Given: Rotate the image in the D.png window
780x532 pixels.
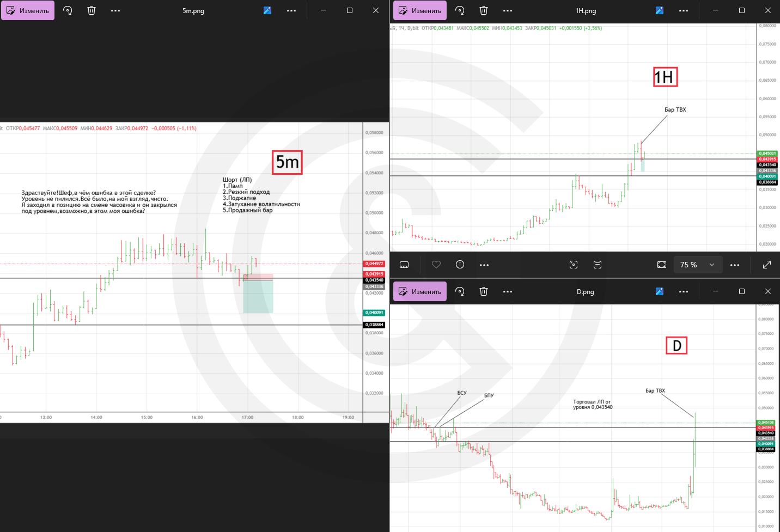Looking at the screenshot, I should tap(460, 291).
